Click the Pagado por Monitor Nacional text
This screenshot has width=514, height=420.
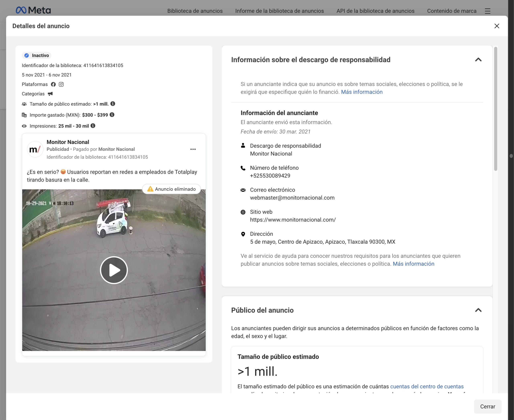click(x=104, y=149)
